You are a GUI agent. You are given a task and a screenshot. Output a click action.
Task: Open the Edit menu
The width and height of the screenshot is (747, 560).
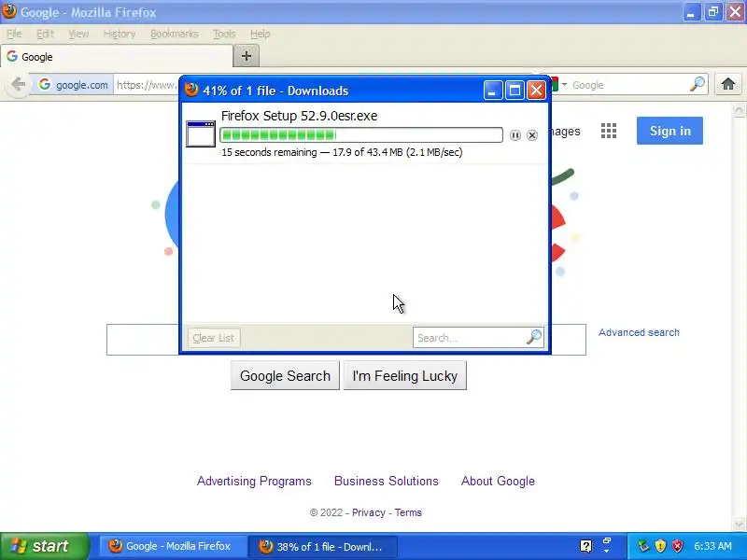coord(45,34)
